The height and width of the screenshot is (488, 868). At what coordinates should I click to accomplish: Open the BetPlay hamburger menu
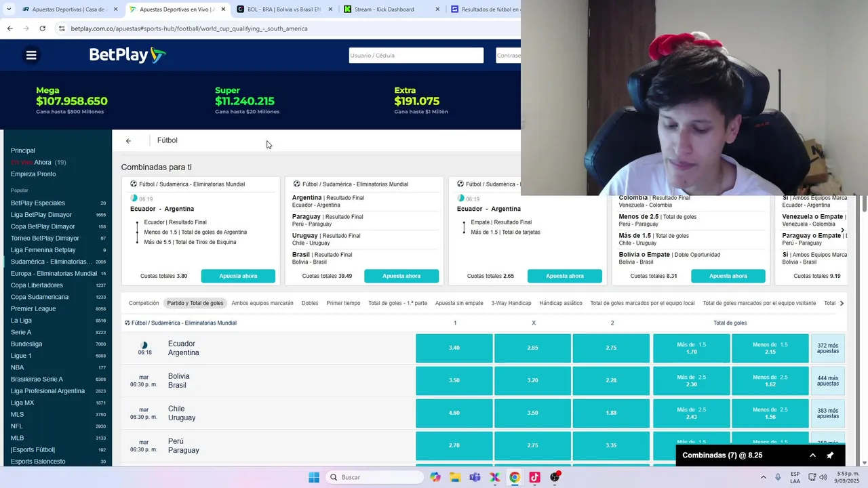click(x=31, y=55)
